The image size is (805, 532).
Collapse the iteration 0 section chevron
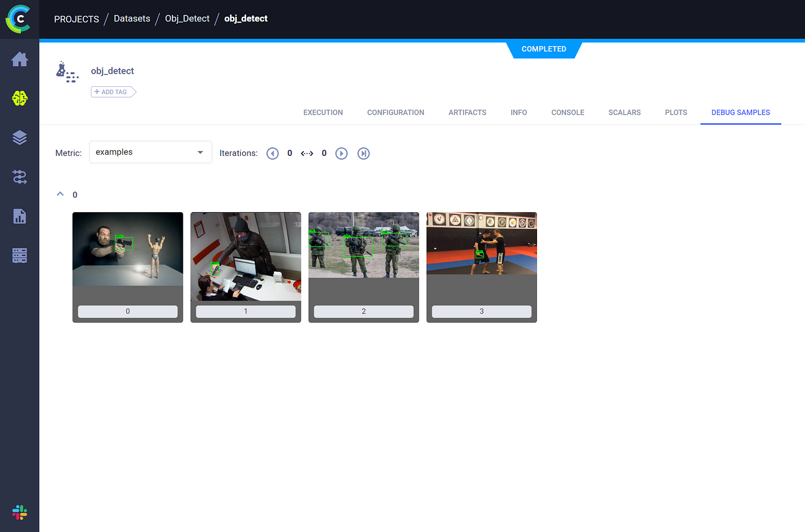(60, 194)
